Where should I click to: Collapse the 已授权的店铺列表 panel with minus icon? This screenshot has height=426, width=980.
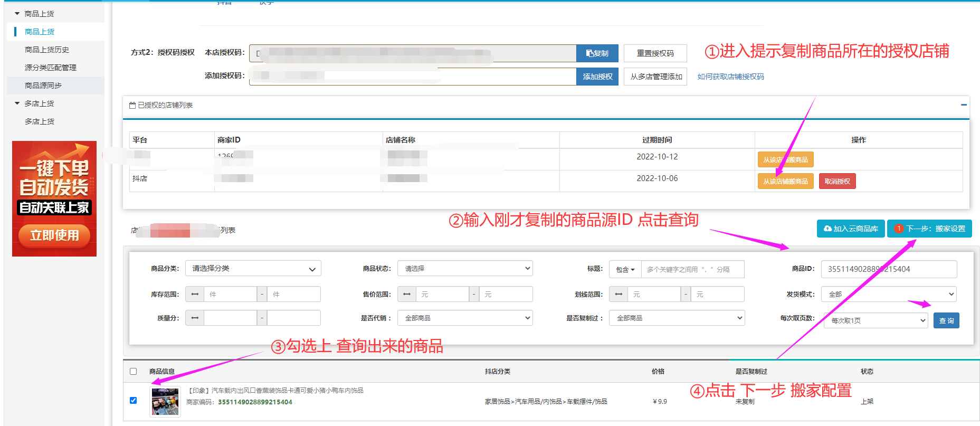tap(964, 105)
